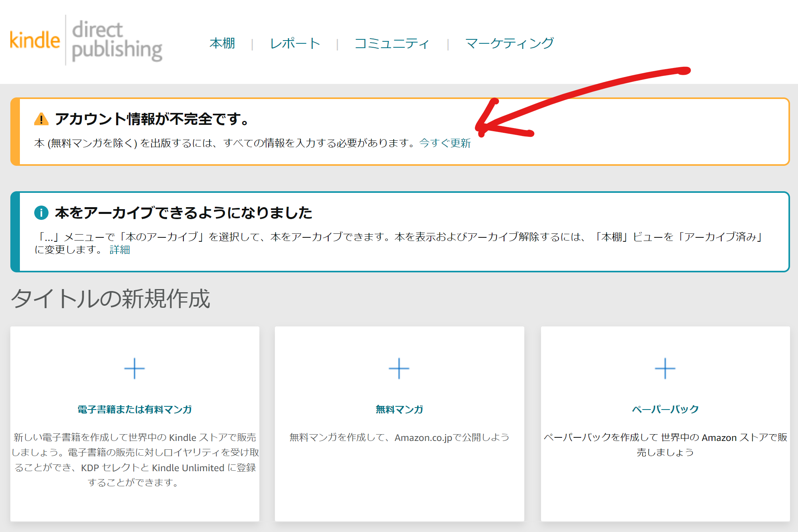
Task: Click the タイトルの新規作成 section heading
Action: (x=110, y=299)
